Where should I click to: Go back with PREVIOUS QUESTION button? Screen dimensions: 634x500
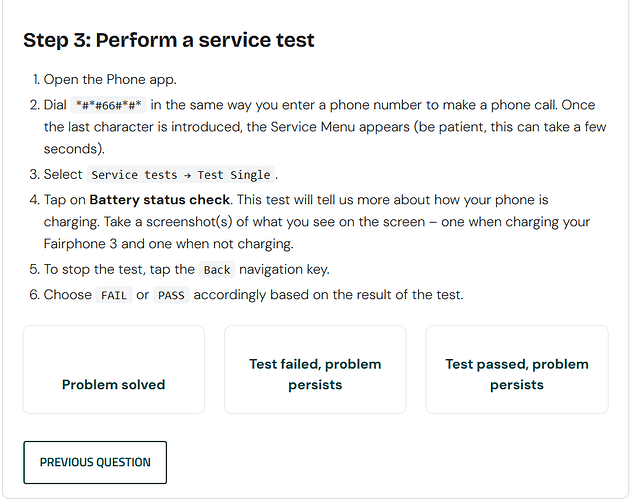pos(95,462)
